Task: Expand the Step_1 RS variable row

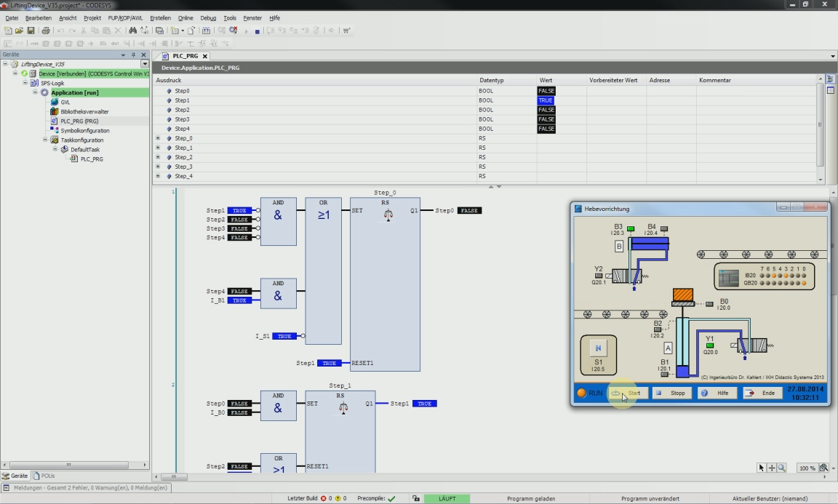Action: click(158, 148)
